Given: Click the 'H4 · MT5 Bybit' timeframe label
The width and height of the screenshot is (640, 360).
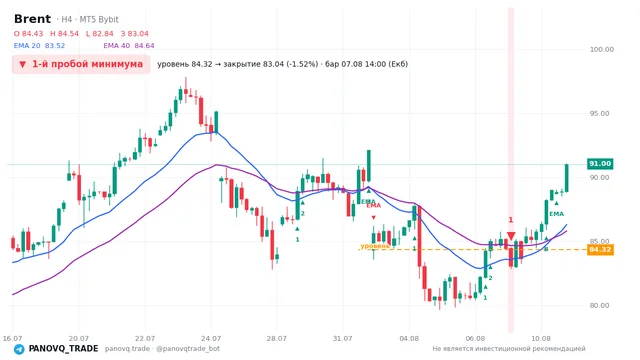Looking at the screenshot, I should (x=90, y=20).
